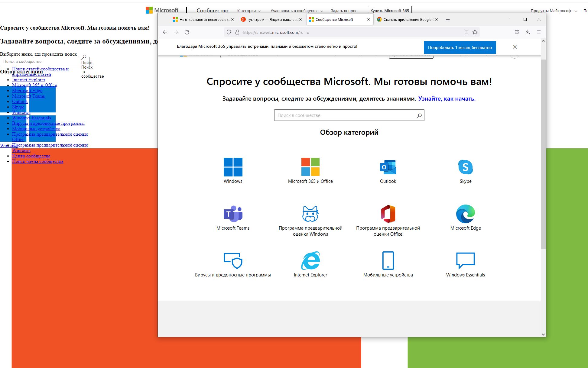The width and height of the screenshot is (588, 368).
Task: Open the Microsoft Teams category icon
Action: (233, 214)
